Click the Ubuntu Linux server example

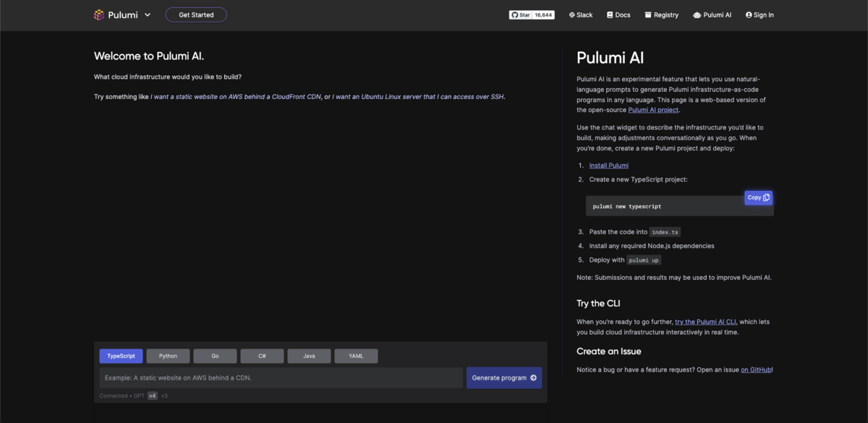[418, 96]
